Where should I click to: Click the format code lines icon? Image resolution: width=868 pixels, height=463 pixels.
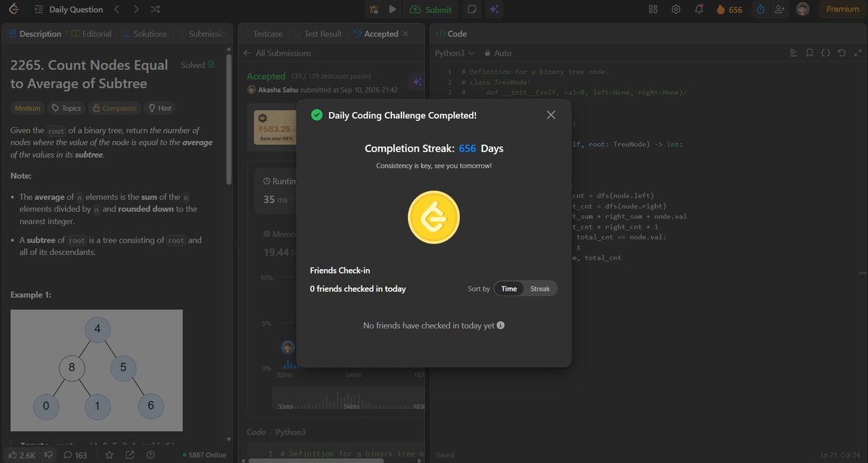pos(793,53)
